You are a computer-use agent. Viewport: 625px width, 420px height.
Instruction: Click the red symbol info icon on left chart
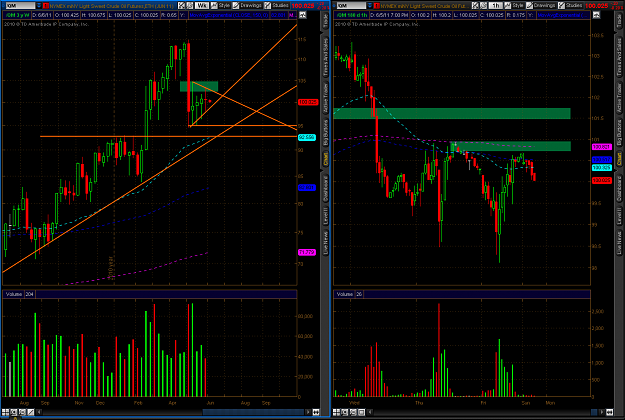coord(46,6)
